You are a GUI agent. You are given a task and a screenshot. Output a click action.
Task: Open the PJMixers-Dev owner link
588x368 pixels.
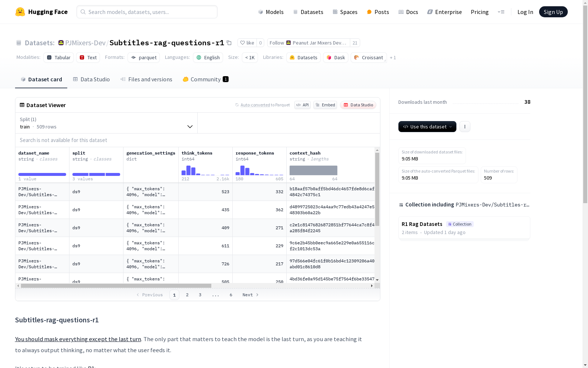(x=85, y=43)
